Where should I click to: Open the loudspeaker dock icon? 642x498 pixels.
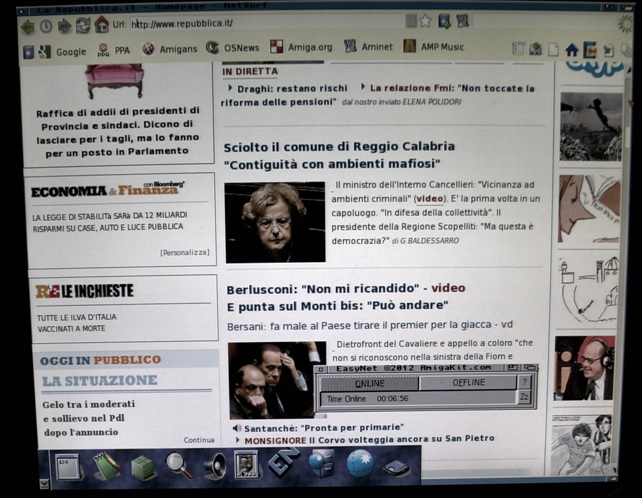[x=215, y=466]
